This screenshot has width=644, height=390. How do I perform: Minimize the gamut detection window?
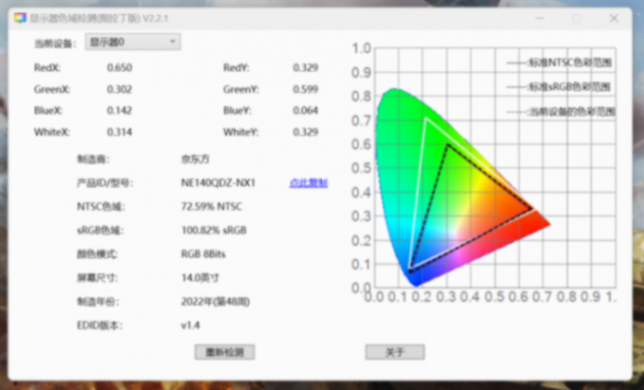click(540, 18)
